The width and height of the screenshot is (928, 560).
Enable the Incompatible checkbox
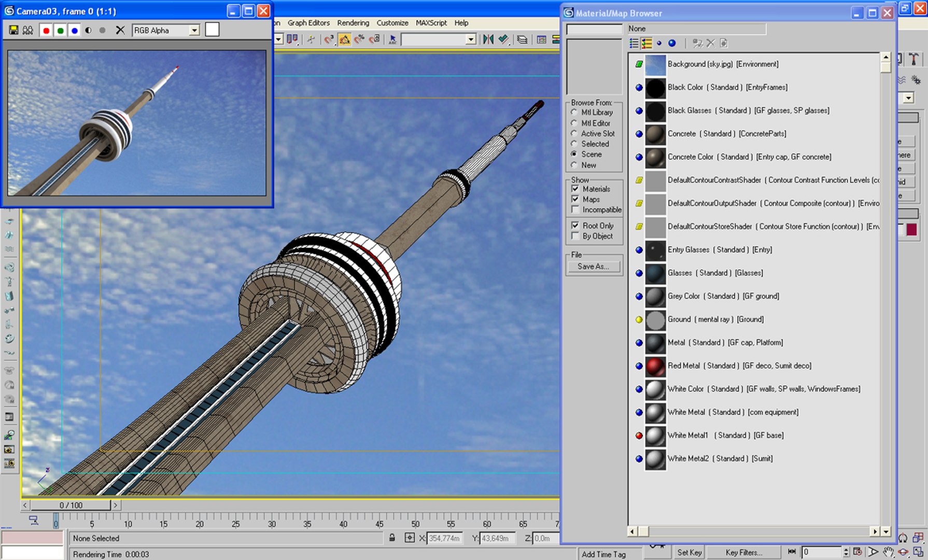pyautogui.click(x=575, y=209)
